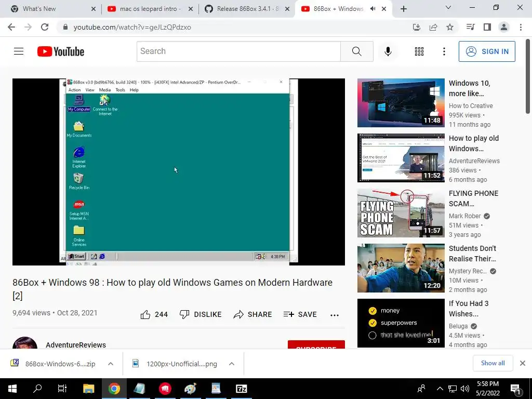Show hidden system tray icons
The image size is (532, 399).
coord(440,389)
